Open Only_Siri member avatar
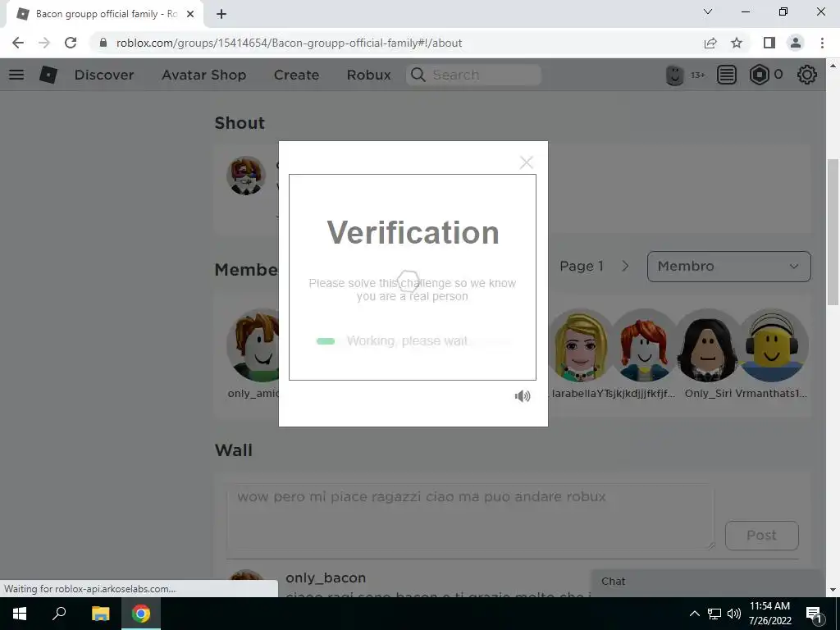This screenshot has width=840, height=630. (x=708, y=345)
